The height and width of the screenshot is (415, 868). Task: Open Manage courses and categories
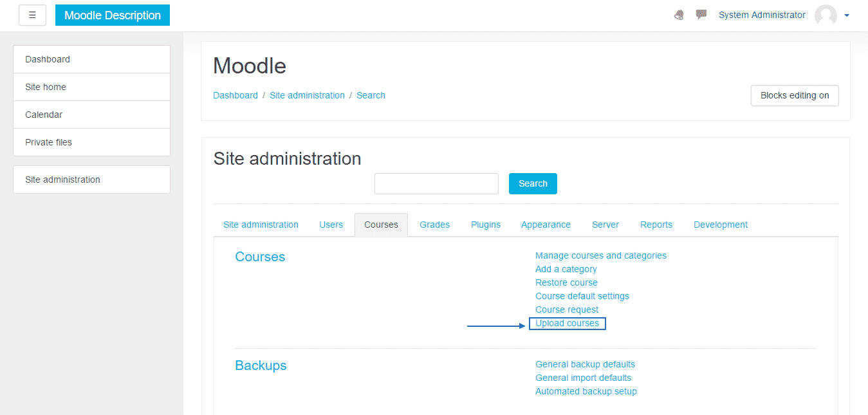pyautogui.click(x=600, y=255)
